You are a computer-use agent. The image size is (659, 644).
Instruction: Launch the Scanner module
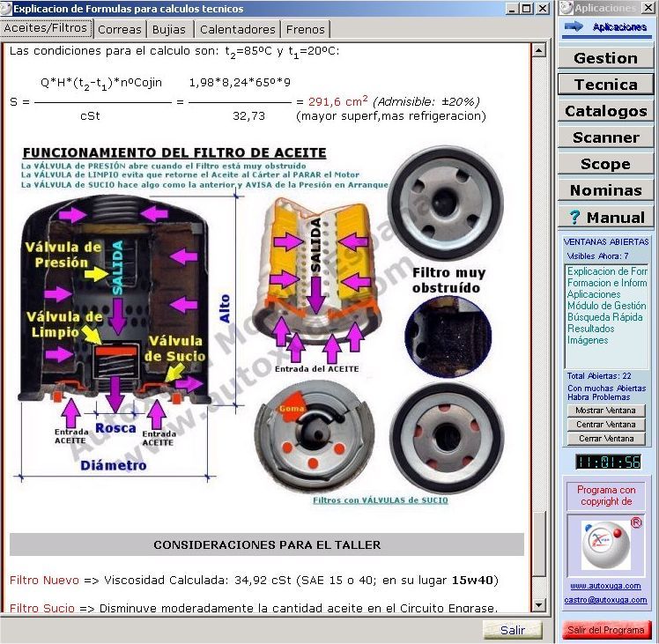click(605, 137)
